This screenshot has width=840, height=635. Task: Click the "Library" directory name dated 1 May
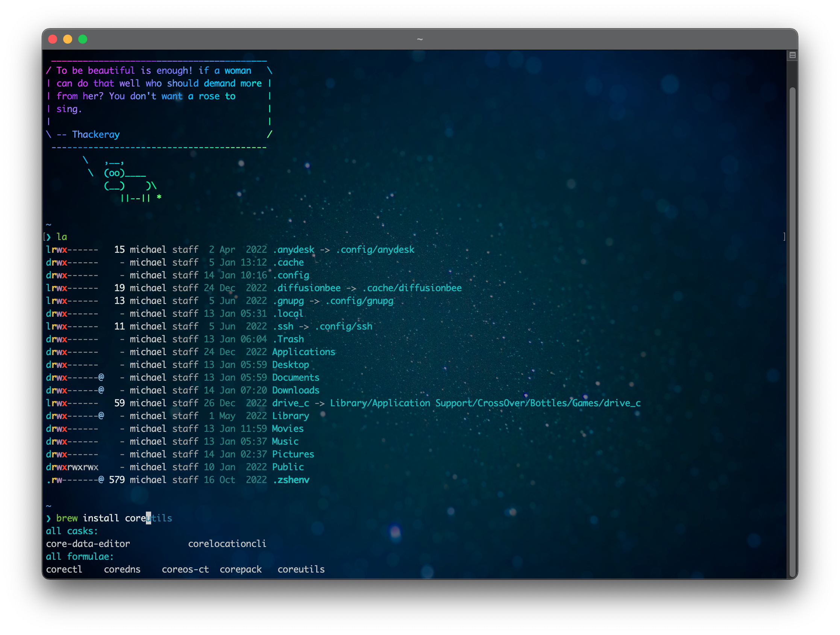[291, 416]
